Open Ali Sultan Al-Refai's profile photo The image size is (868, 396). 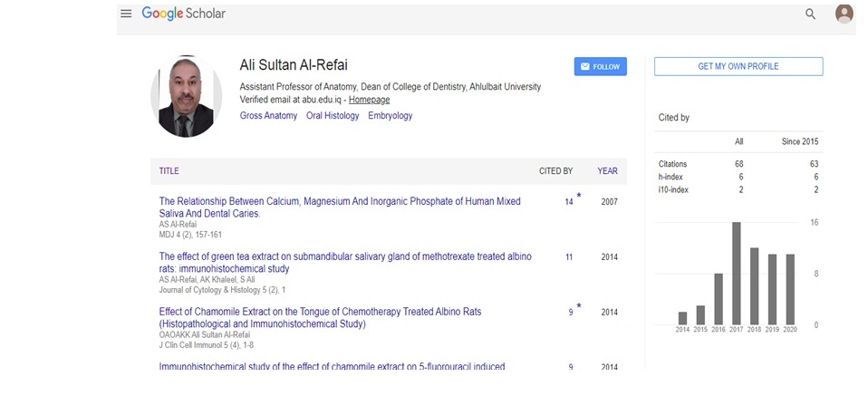click(185, 96)
